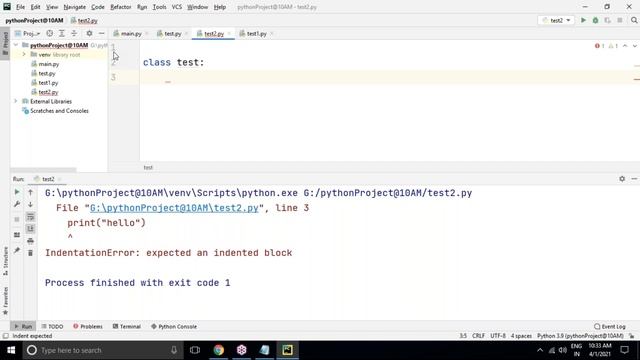Collapse all in the Project panel
Screen dimensions: 640x360
pyautogui.click(x=74, y=33)
